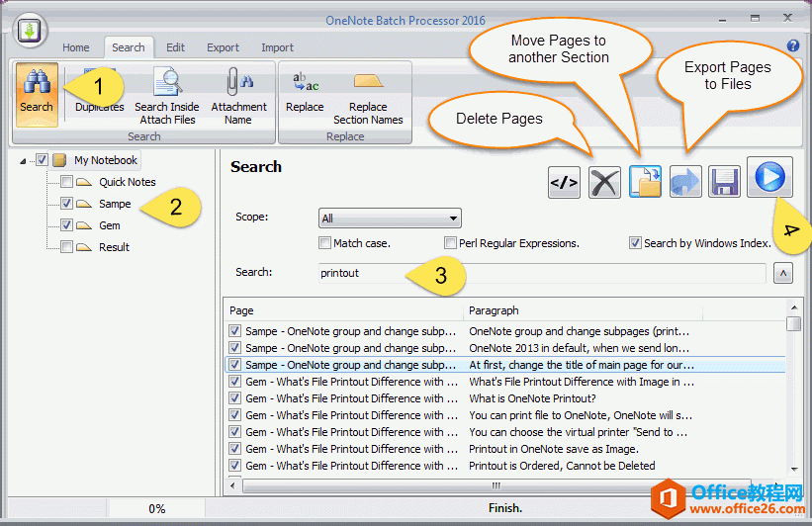Click the blue help question mark

[x=793, y=45]
